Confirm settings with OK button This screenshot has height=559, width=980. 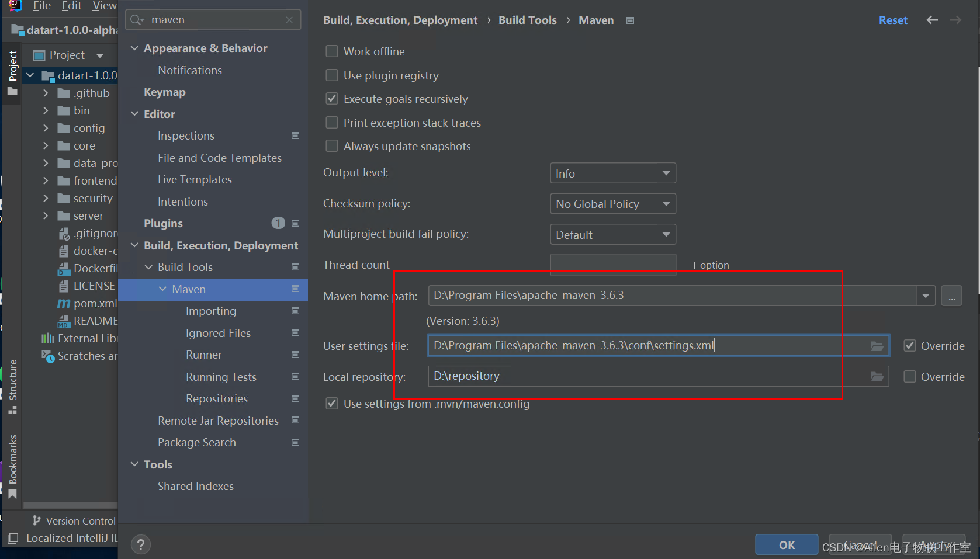coord(787,544)
